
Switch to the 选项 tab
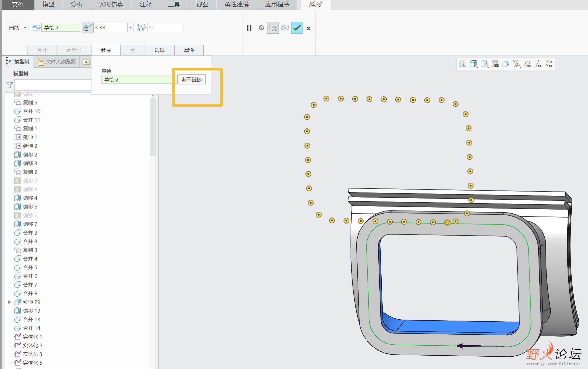pyautogui.click(x=159, y=50)
